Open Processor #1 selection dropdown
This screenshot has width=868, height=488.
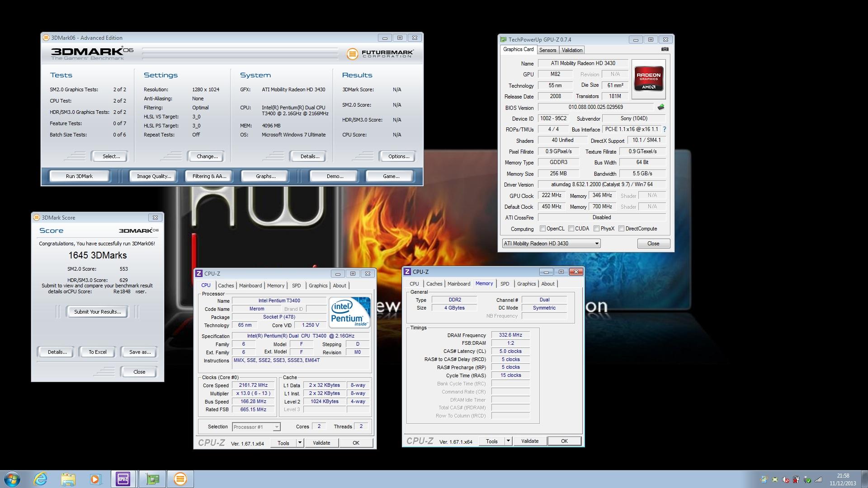pyautogui.click(x=256, y=427)
